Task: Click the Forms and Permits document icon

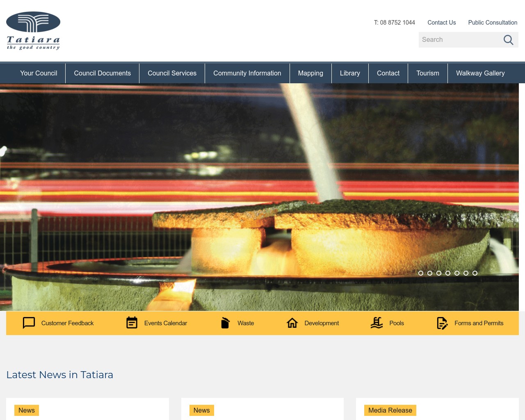Action: (442, 323)
